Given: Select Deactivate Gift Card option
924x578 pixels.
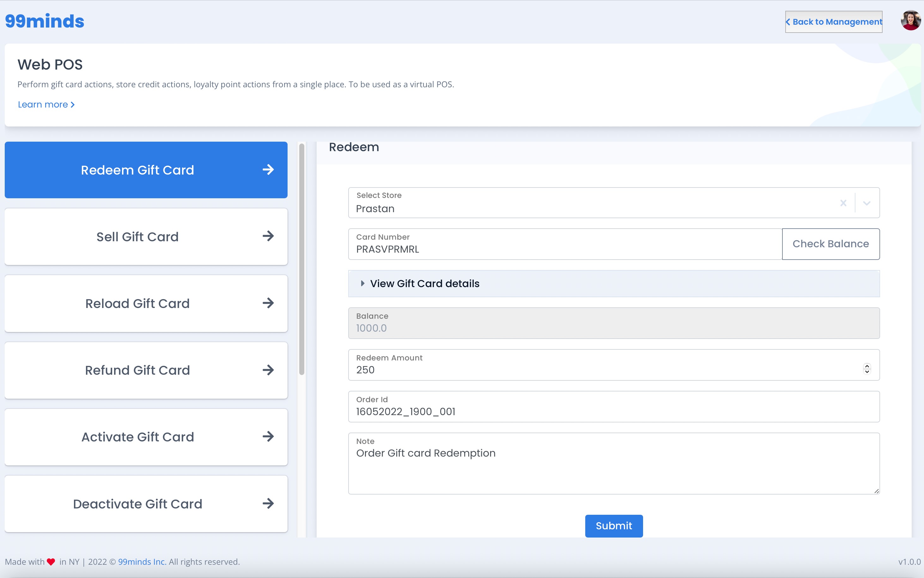Looking at the screenshot, I should (x=146, y=503).
